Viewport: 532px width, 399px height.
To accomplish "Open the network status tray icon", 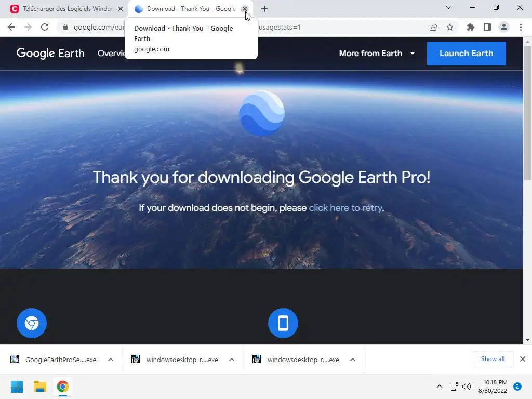I will [454, 387].
